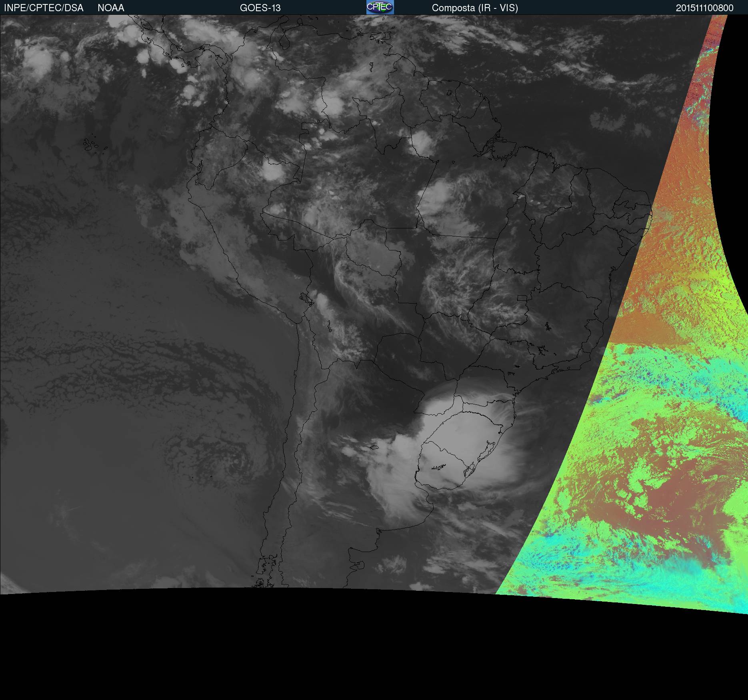Click the NOAA label in the header

(x=111, y=8)
